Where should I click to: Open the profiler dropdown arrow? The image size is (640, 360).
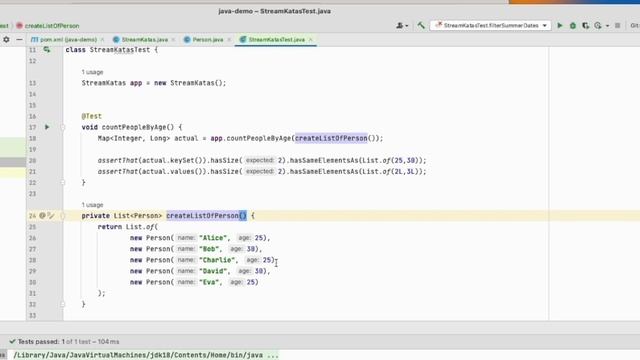[x=607, y=26]
